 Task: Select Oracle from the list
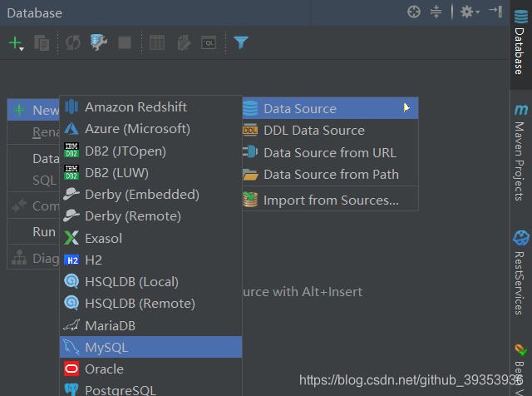pyautogui.click(x=150, y=369)
